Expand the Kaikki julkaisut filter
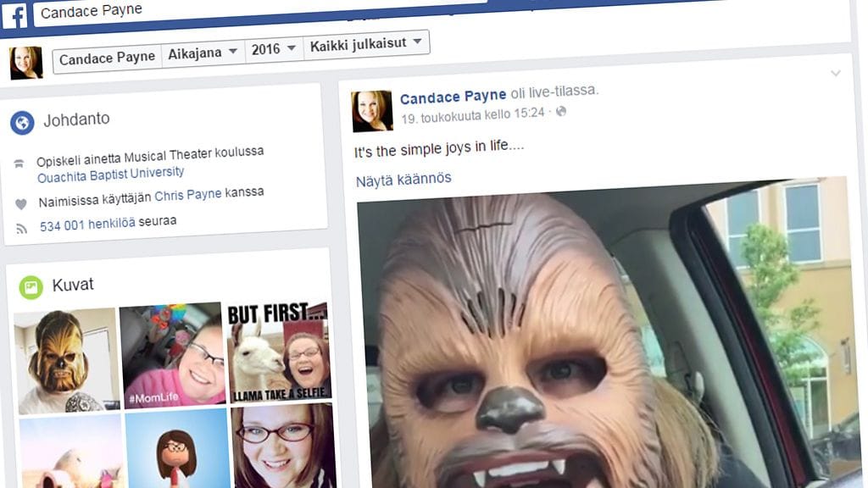Image resolution: width=868 pixels, height=488 pixels. coord(366,45)
